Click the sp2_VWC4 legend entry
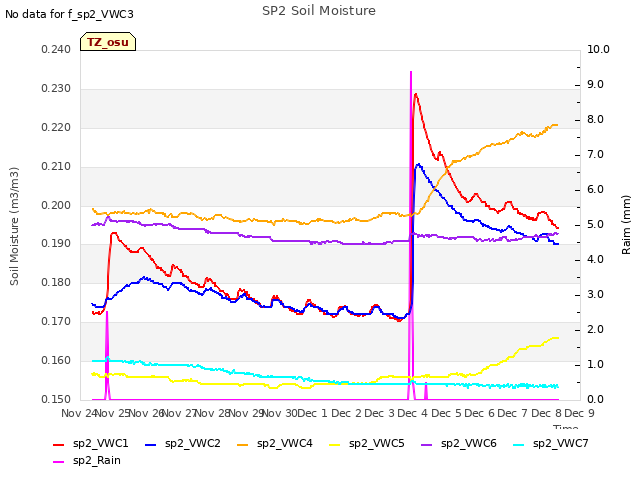The height and width of the screenshot is (480, 640). click(x=275, y=444)
